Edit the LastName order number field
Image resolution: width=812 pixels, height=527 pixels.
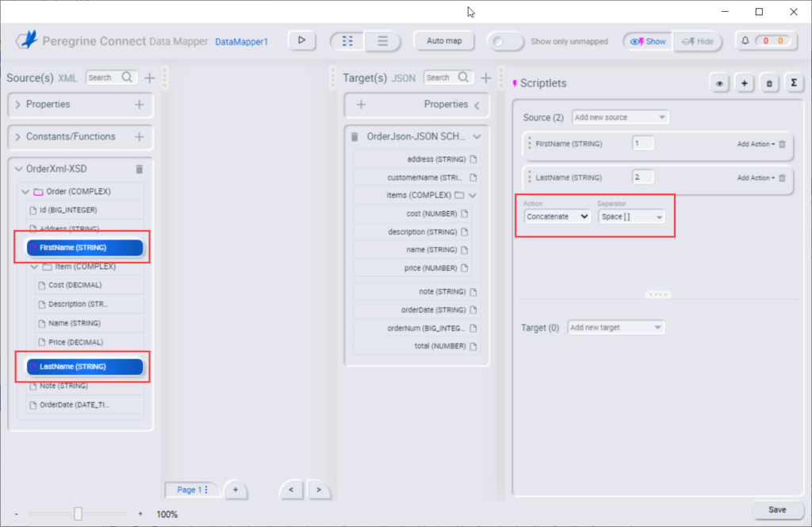coord(642,177)
